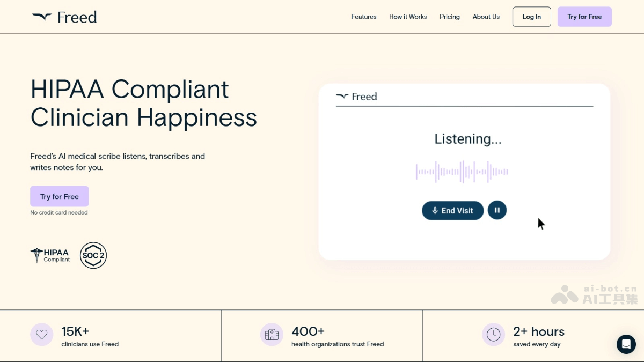
Task: Click the HIPAA Compliant badge
Action: point(50,255)
